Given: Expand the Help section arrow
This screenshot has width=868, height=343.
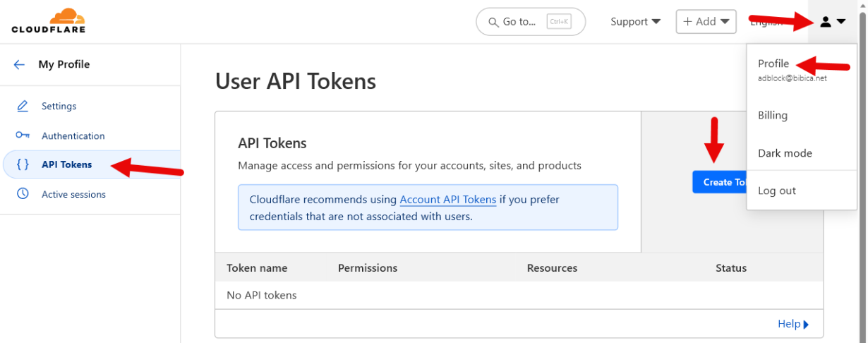Looking at the screenshot, I should click(806, 324).
